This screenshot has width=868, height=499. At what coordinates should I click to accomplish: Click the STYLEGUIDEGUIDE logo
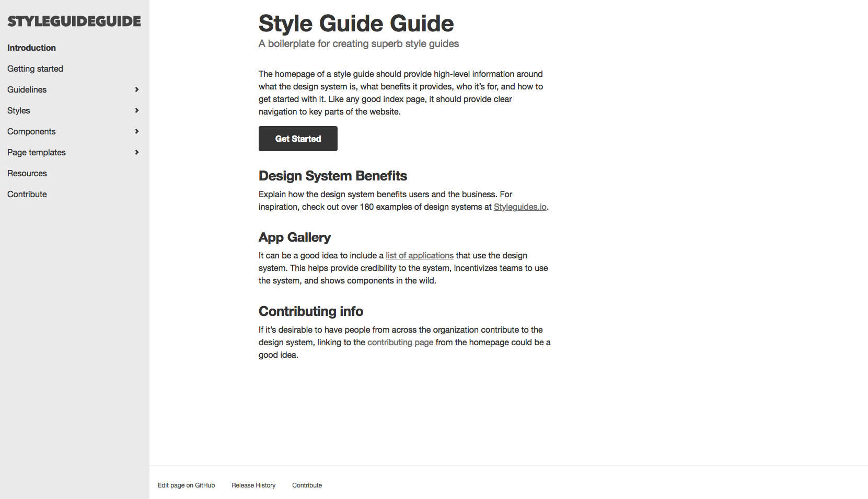point(74,21)
